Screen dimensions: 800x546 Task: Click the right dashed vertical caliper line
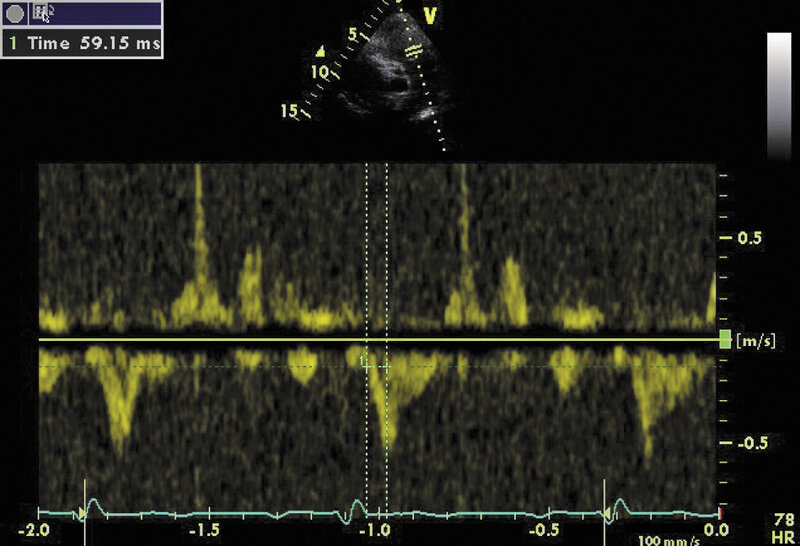coord(387,337)
